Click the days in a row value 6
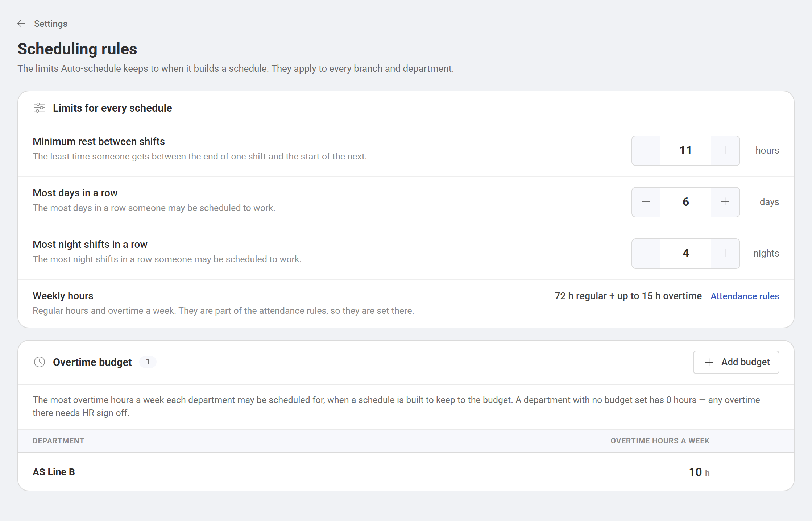 click(685, 202)
